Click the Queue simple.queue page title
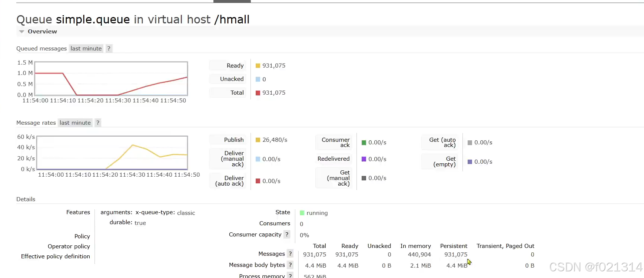 click(x=133, y=19)
